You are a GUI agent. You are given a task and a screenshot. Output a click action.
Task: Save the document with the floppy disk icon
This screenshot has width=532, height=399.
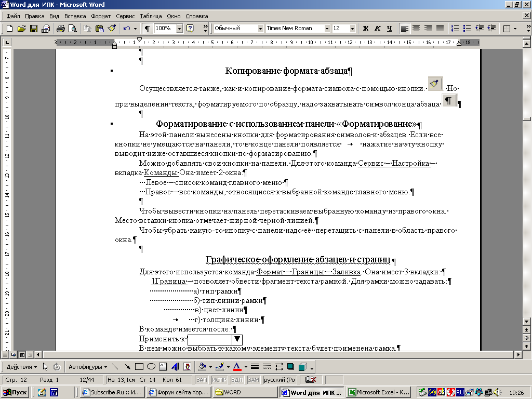[34, 29]
